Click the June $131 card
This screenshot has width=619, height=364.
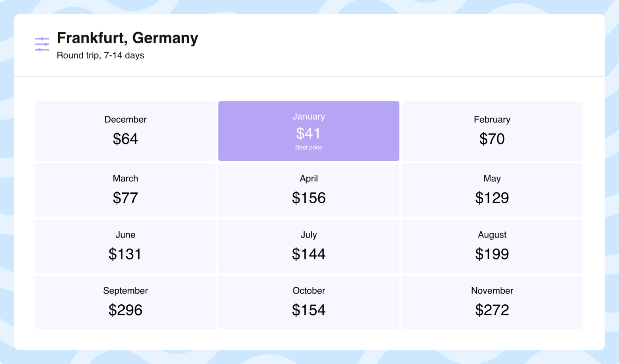[x=125, y=246]
